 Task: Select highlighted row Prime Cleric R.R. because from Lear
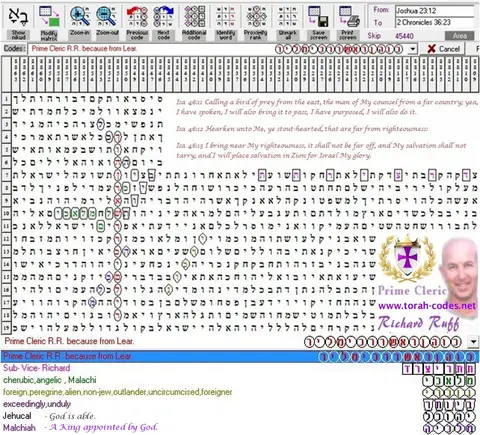coord(240,356)
